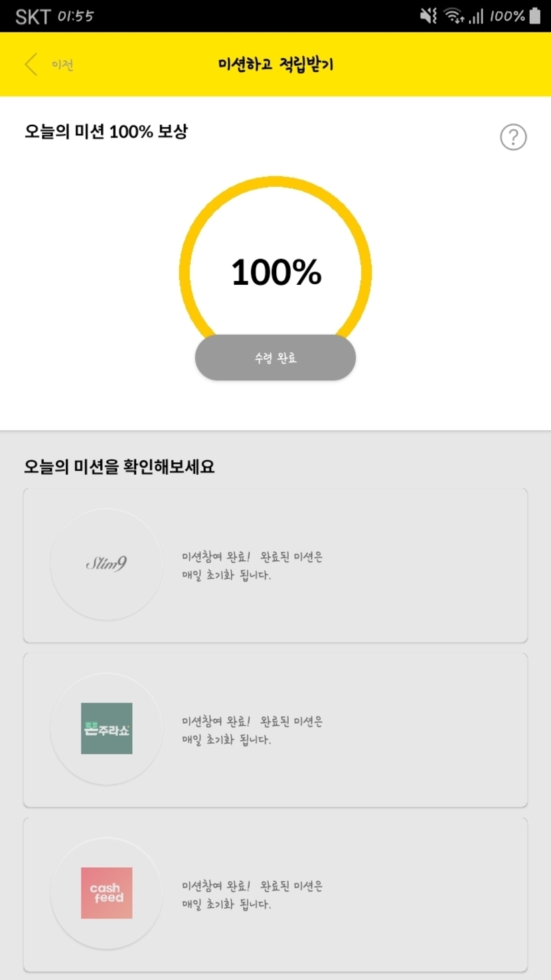Tap the 01:55 clock in status bar

click(76, 16)
